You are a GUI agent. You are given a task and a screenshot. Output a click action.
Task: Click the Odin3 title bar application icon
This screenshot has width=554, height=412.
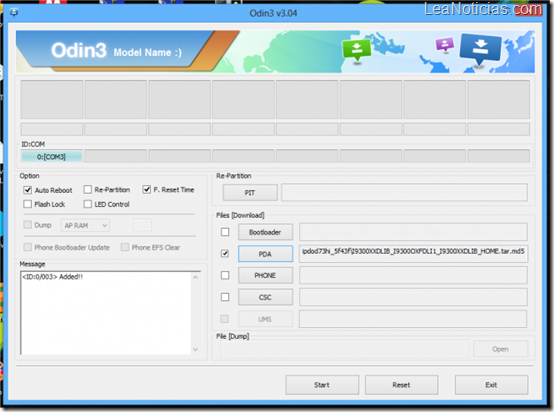pos(14,13)
